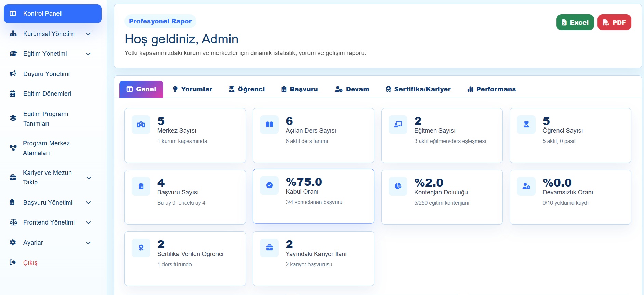This screenshot has width=644, height=295.
Task: Click the Yayındaki Kariyer İlanı briefcase icon
Action: (x=270, y=248)
